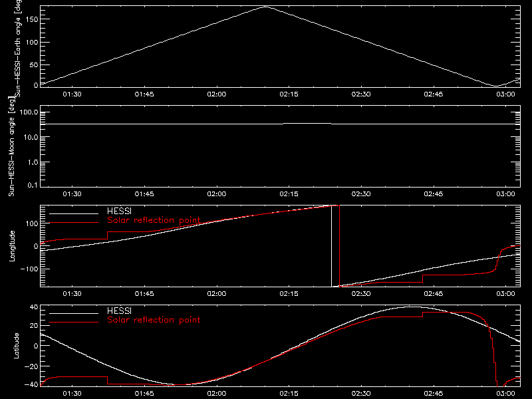Click 02:00 time label under Earth angle plot

(217, 94)
